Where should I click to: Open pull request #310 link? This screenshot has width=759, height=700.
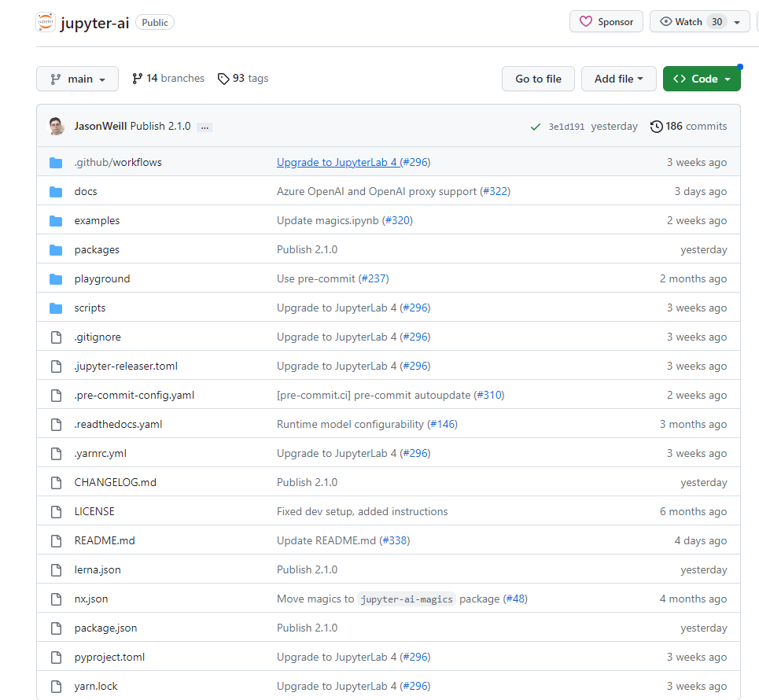point(489,396)
